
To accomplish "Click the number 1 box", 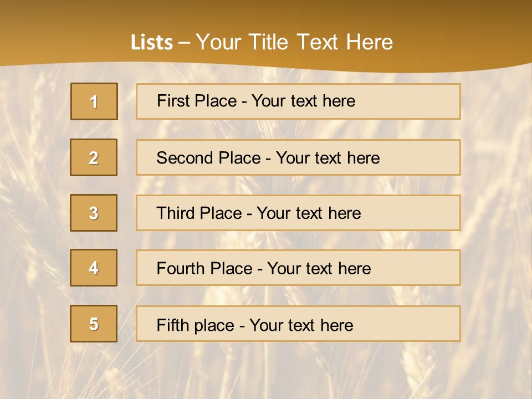I will coord(94,101).
